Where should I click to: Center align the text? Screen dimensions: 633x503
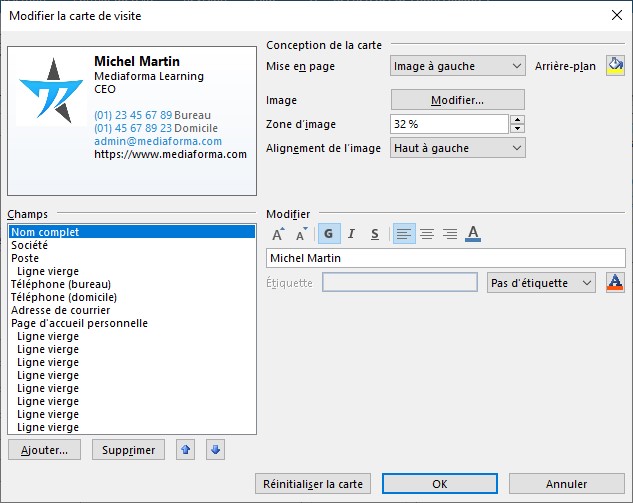tap(427, 234)
